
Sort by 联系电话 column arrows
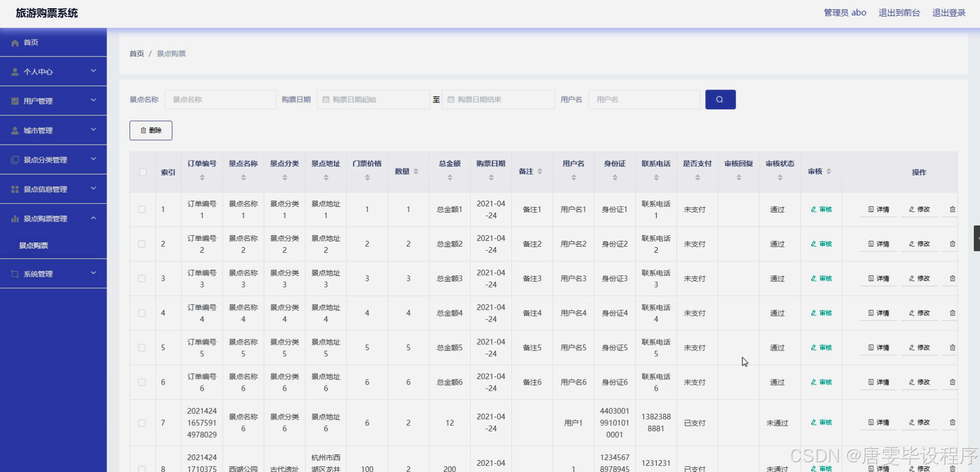pyautogui.click(x=656, y=178)
